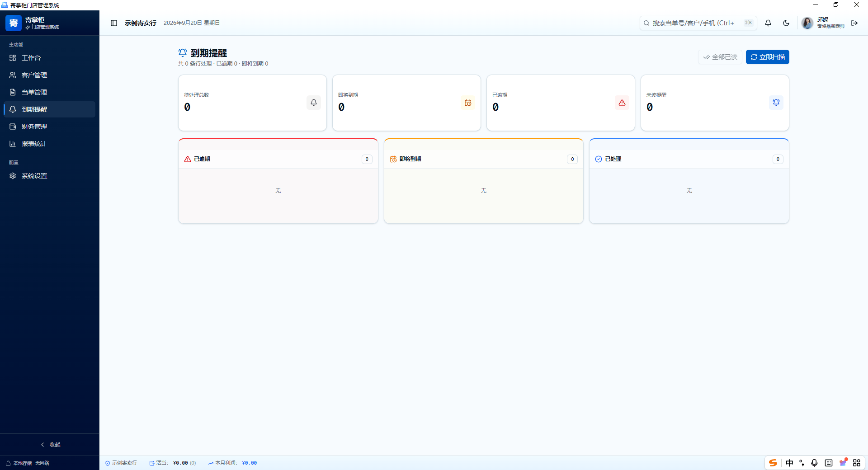Open the user avatar profile
This screenshot has width=868, height=470.
807,23
